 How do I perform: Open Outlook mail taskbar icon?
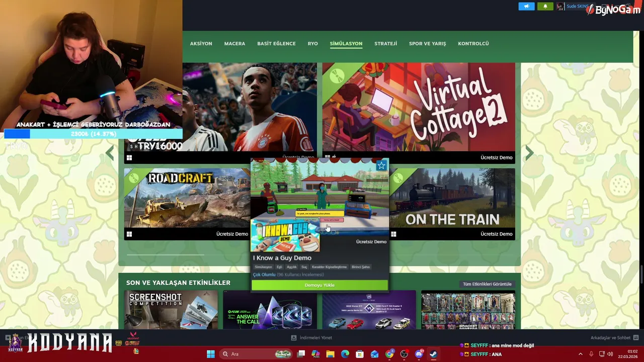click(x=374, y=354)
